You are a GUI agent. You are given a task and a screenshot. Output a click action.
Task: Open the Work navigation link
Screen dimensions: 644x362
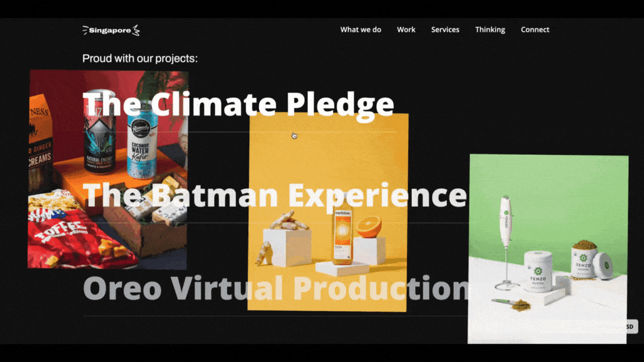click(406, 30)
